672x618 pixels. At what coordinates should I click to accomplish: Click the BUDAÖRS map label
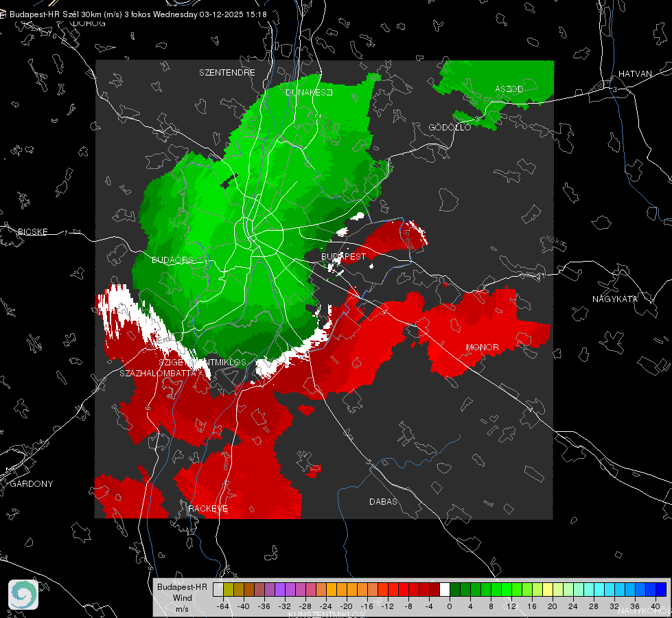173,260
